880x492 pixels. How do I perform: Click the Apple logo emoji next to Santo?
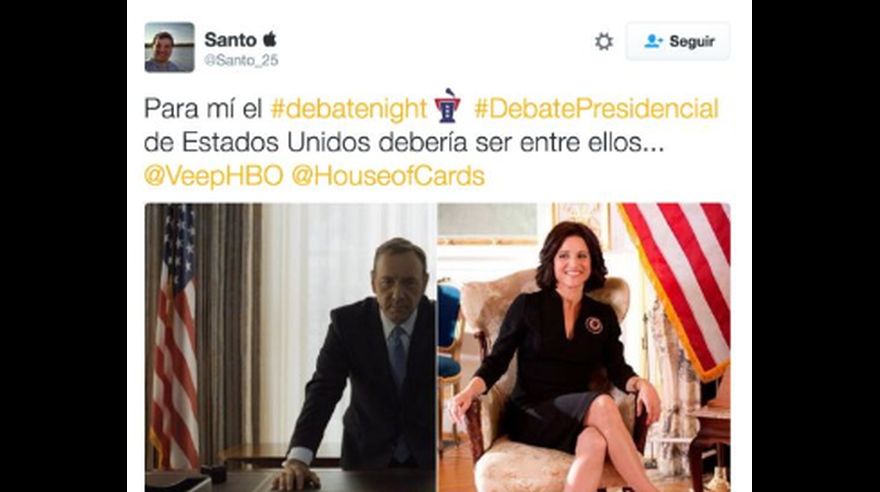[270, 39]
